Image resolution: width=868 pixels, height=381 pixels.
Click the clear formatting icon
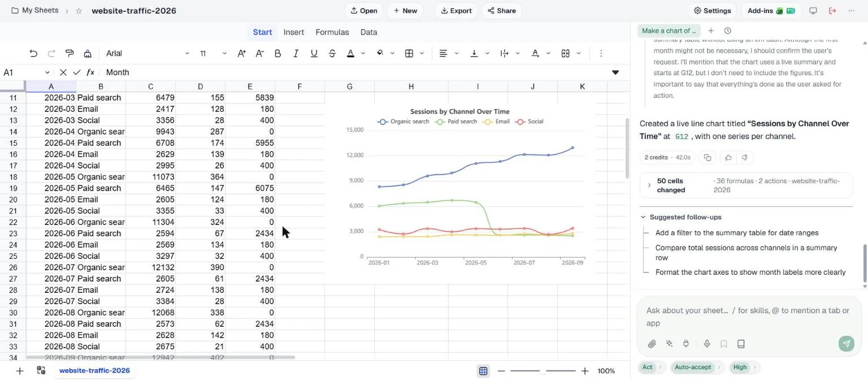click(88, 53)
